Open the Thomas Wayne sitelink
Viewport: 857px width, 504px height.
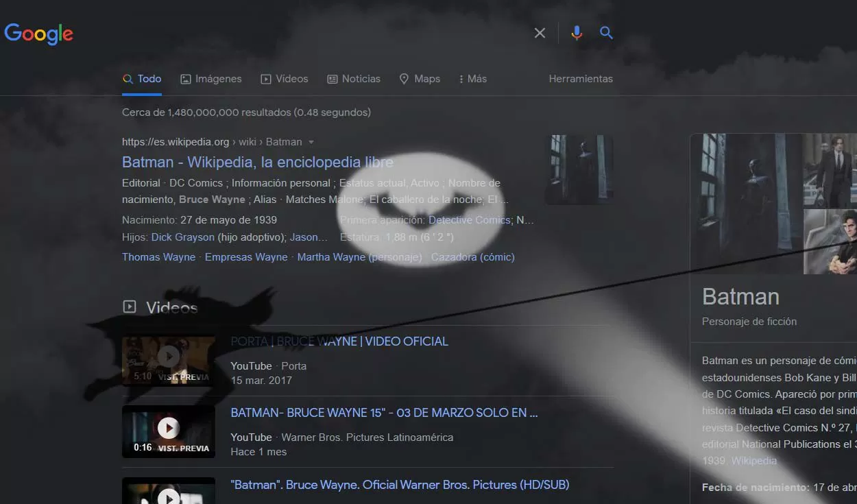coord(158,257)
